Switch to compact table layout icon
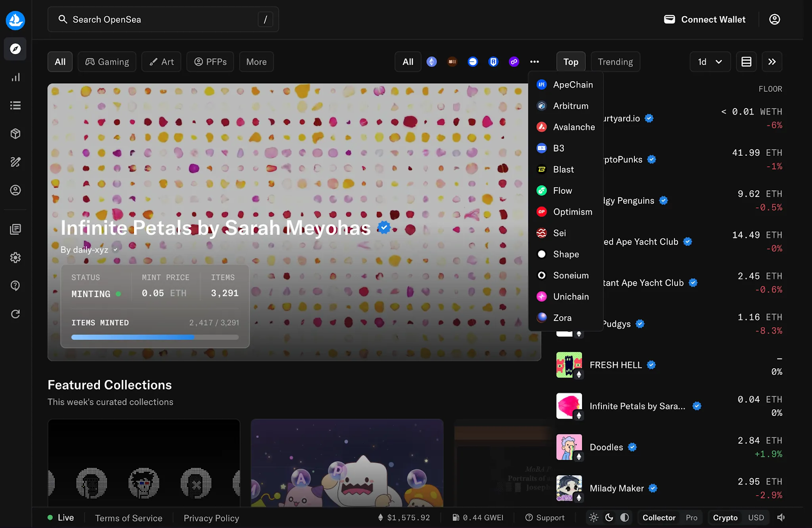812x528 pixels. point(747,62)
